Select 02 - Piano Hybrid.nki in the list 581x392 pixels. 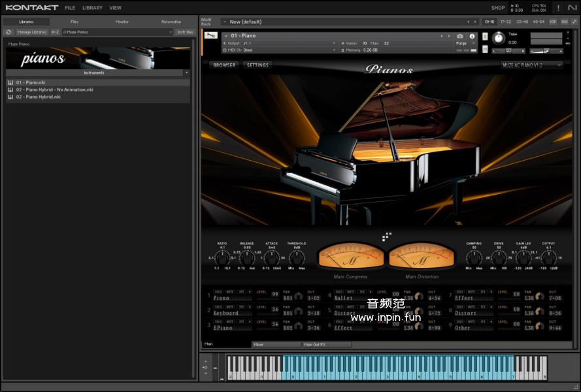[39, 97]
